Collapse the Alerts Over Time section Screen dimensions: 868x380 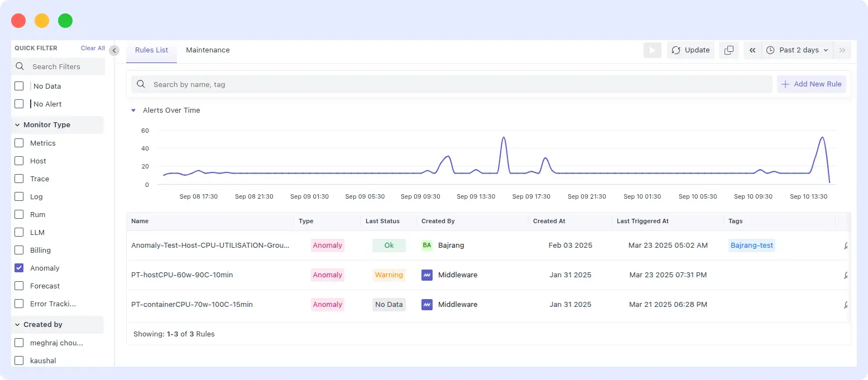pyautogui.click(x=133, y=110)
